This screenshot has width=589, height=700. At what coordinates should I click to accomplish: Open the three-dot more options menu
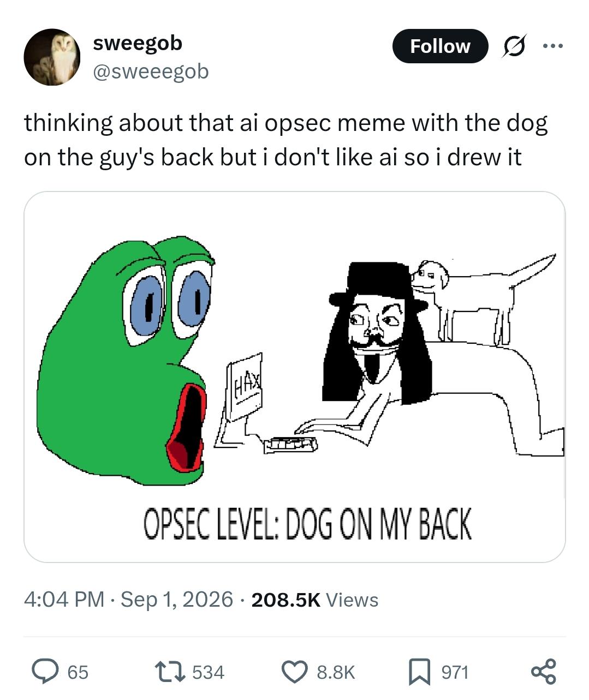tap(552, 46)
